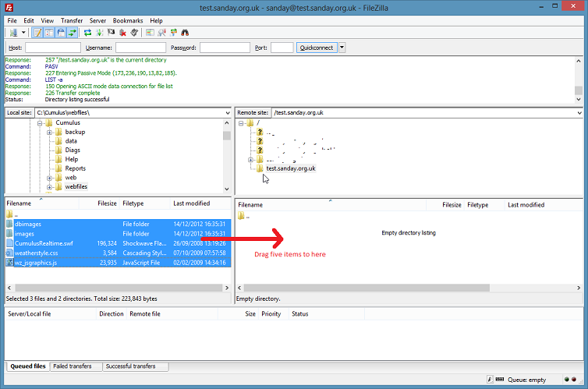Toggle the local directory tree view
This screenshot has height=389, width=588.
pyautogui.click(x=49, y=33)
